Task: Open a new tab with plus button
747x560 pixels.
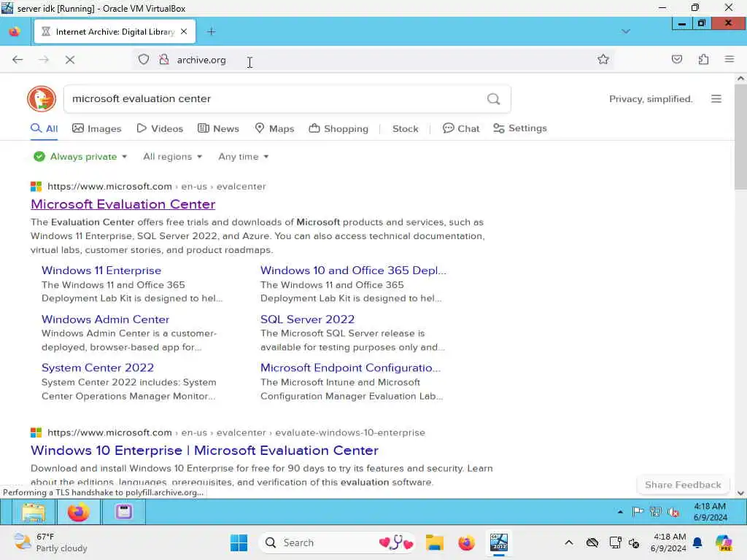Action: [212, 31]
